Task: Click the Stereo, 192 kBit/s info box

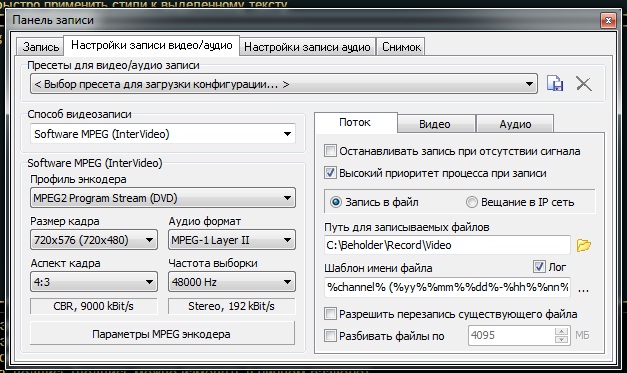Action: tap(232, 306)
